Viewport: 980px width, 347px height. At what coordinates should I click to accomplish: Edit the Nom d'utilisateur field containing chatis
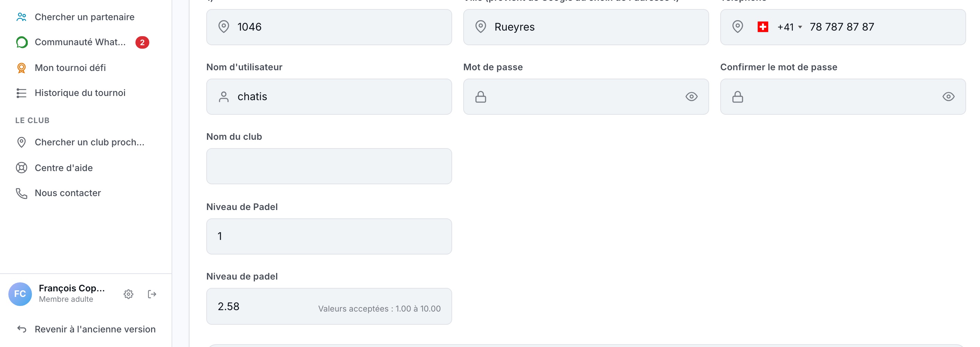pyautogui.click(x=329, y=97)
